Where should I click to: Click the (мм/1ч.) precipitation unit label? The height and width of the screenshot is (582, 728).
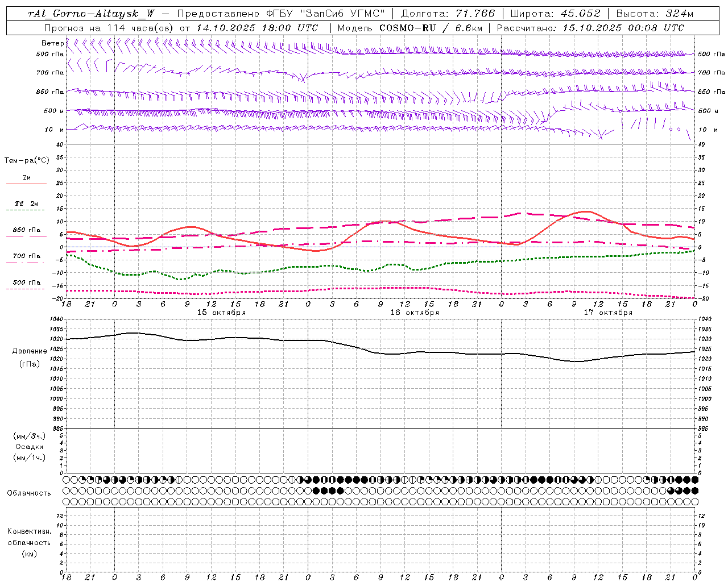point(29,458)
